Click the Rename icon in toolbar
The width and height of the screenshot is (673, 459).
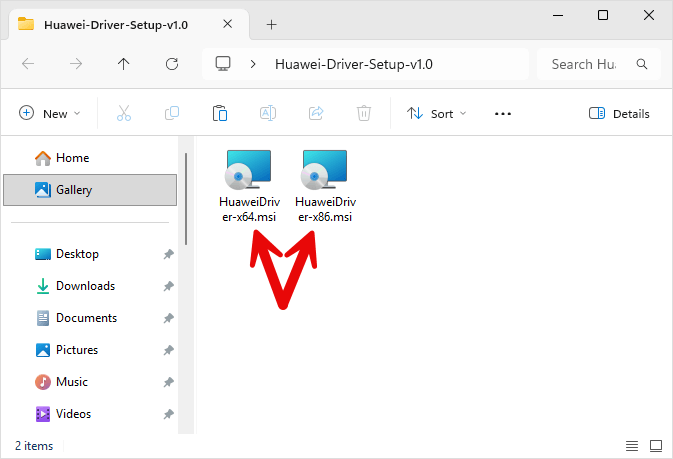click(268, 113)
